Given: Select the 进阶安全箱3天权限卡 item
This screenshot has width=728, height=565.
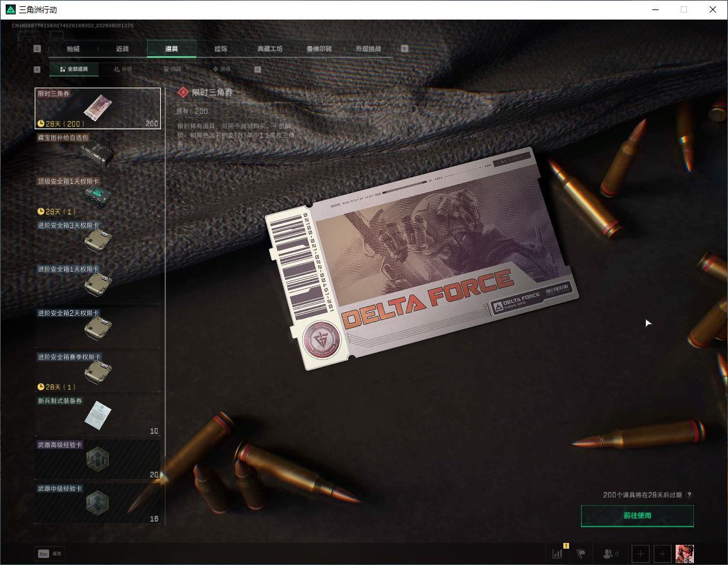Looking at the screenshot, I should [x=98, y=240].
